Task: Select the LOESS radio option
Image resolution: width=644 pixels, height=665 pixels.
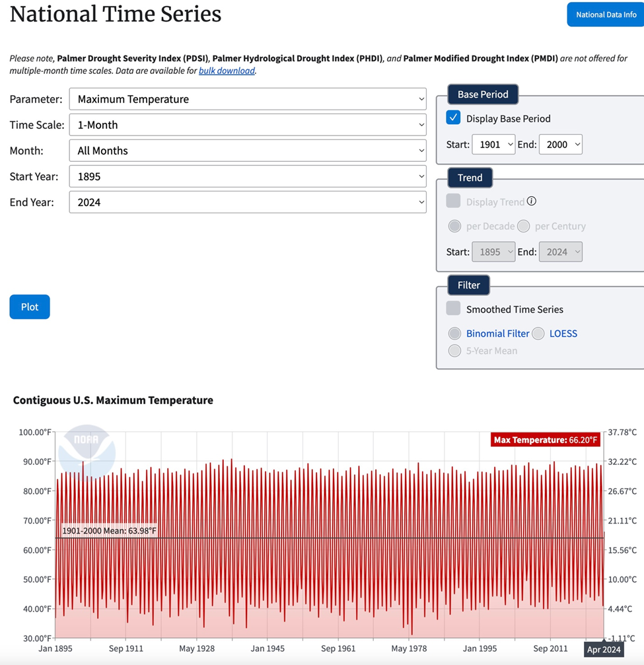Action: coord(538,333)
